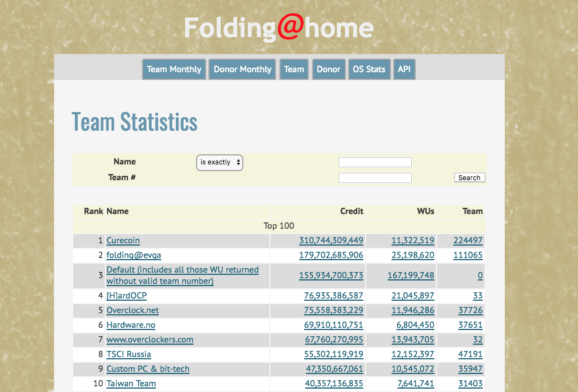Image resolution: width=578 pixels, height=392 pixels.
Task: Switch to the Donor tab
Action: 328,69
